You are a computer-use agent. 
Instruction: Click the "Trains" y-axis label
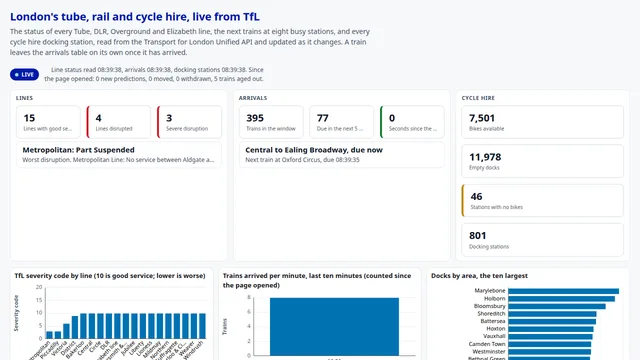coord(224,327)
